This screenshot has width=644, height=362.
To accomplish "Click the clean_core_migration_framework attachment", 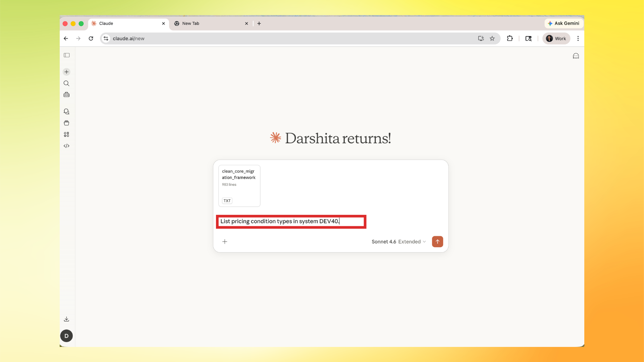I will (239, 186).
